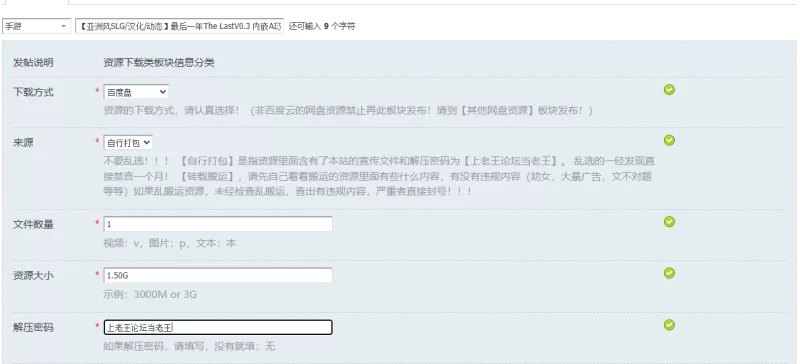Click the 资源大小 input field

point(218,275)
